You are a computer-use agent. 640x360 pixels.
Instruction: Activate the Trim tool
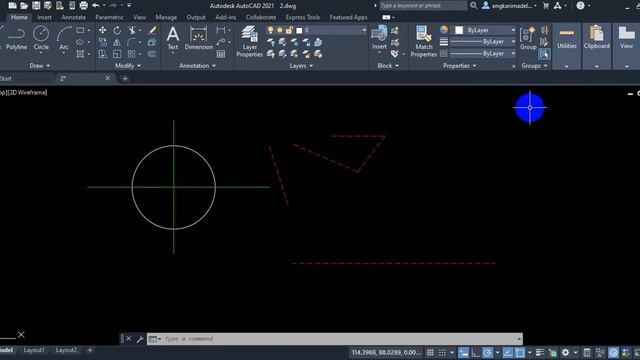coord(132,30)
